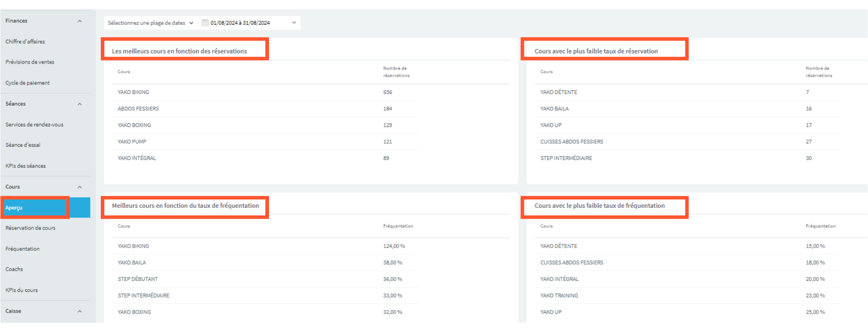Image resolution: width=868 pixels, height=328 pixels.
Task: Click the value 129
Action: point(388,125)
